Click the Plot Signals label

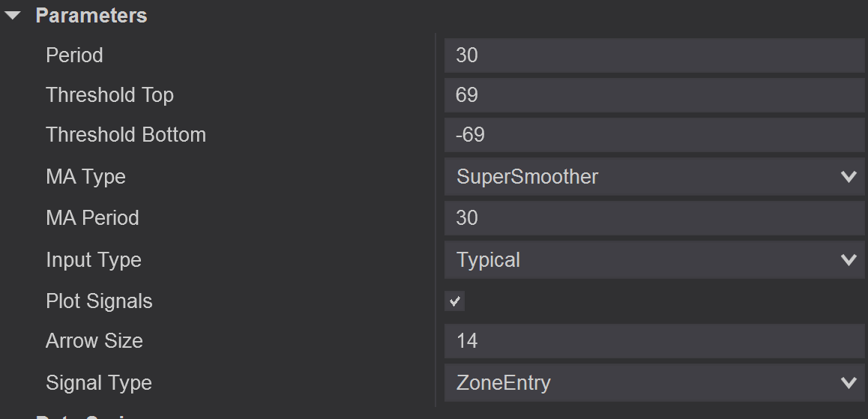coord(99,301)
